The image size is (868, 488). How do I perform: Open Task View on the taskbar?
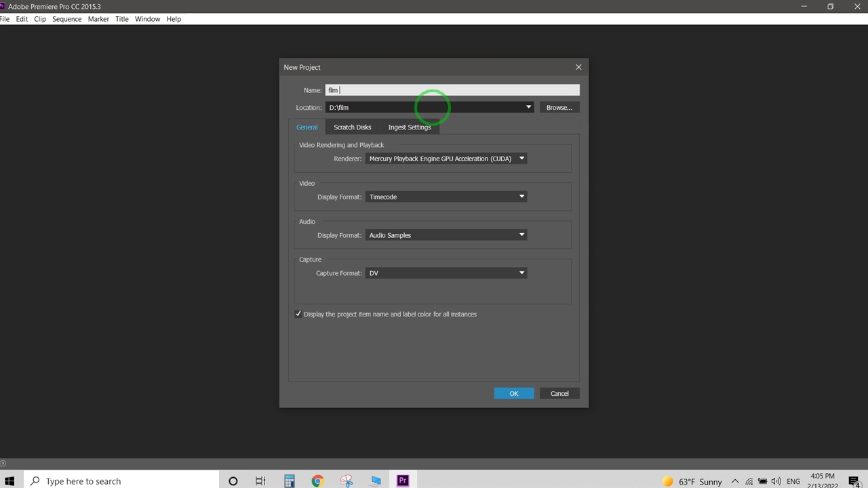pyautogui.click(x=260, y=481)
